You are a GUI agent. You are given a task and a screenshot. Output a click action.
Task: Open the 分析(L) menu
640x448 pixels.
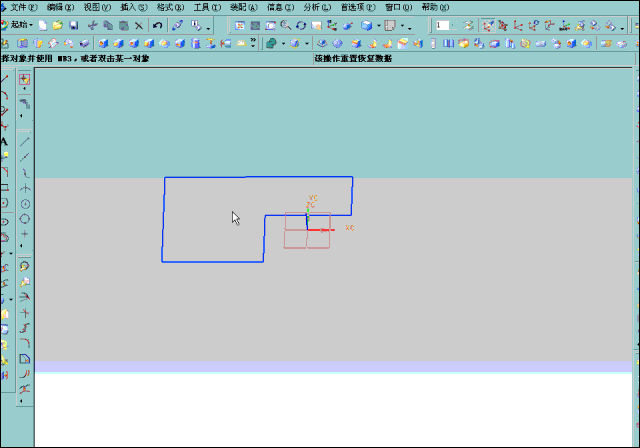coord(318,7)
